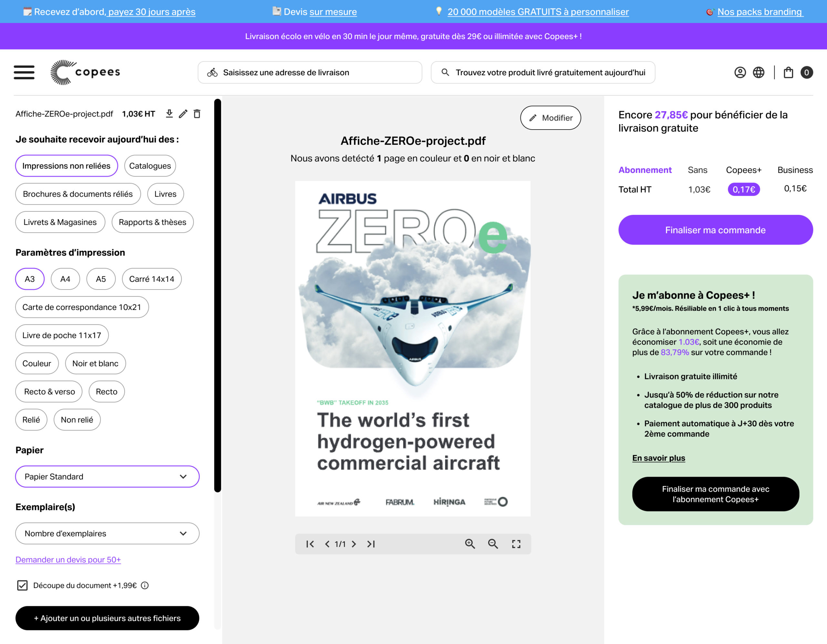This screenshot has width=827, height=644.
Task: Open the Devis sur mesure link
Action: pos(333,12)
